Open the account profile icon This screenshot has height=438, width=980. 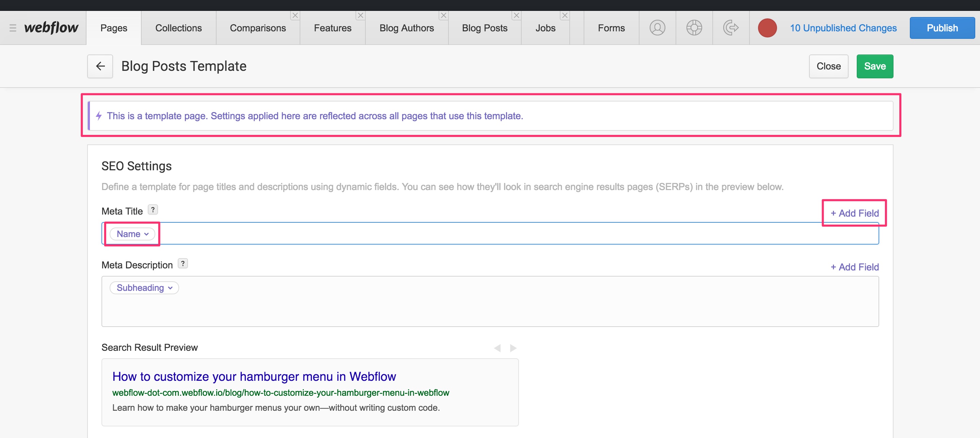pos(657,28)
